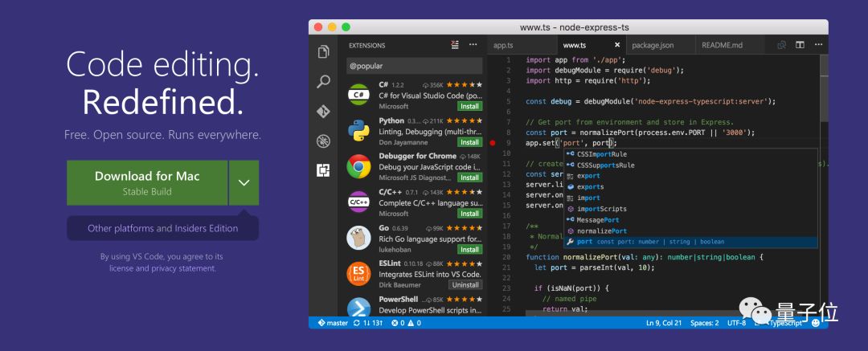Select the 'export' suggestion
This screenshot has width=868, height=351.
690,176
